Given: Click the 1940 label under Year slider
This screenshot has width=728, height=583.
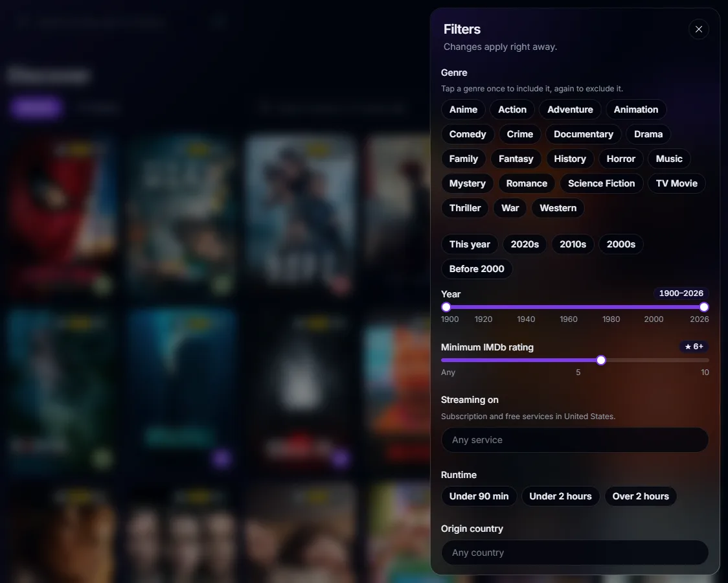Looking at the screenshot, I should (x=526, y=319).
